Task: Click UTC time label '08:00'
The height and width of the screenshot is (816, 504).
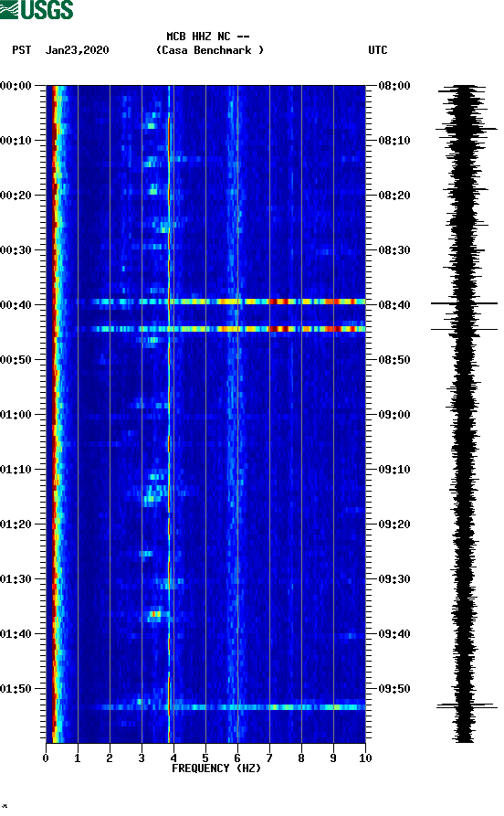Action: click(x=394, y=85)
